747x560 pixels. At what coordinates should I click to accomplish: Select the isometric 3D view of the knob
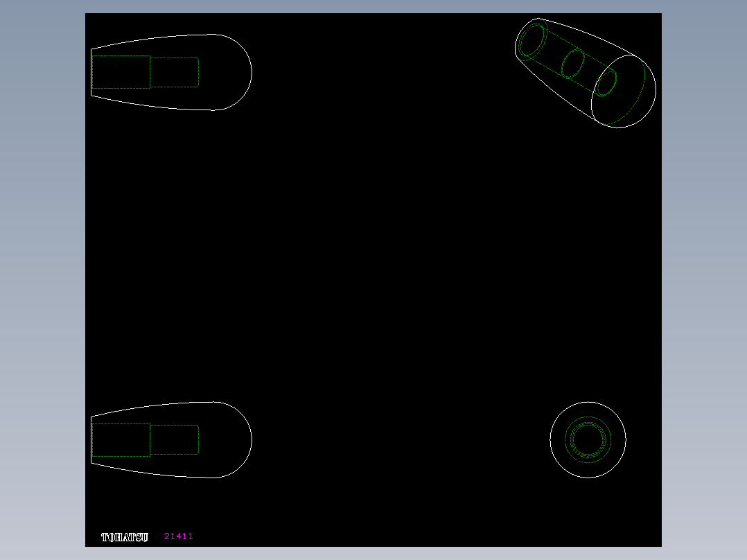pos(586,73)
